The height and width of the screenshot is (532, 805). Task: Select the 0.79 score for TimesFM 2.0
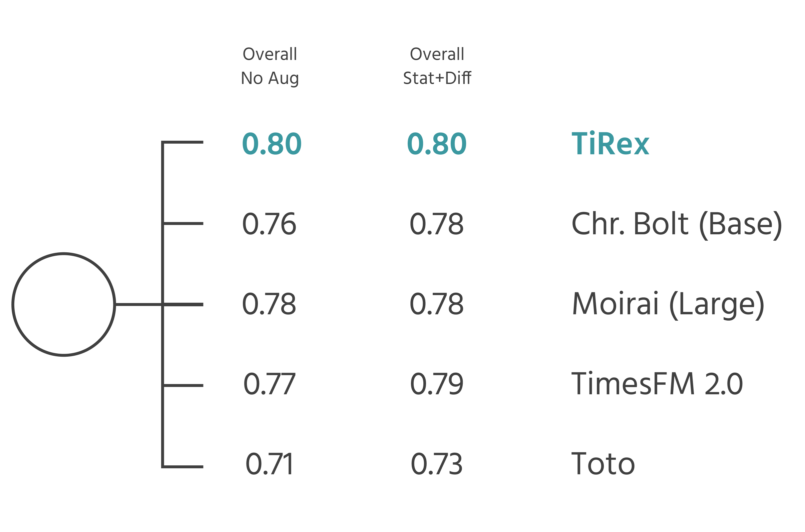click(437, 384)
